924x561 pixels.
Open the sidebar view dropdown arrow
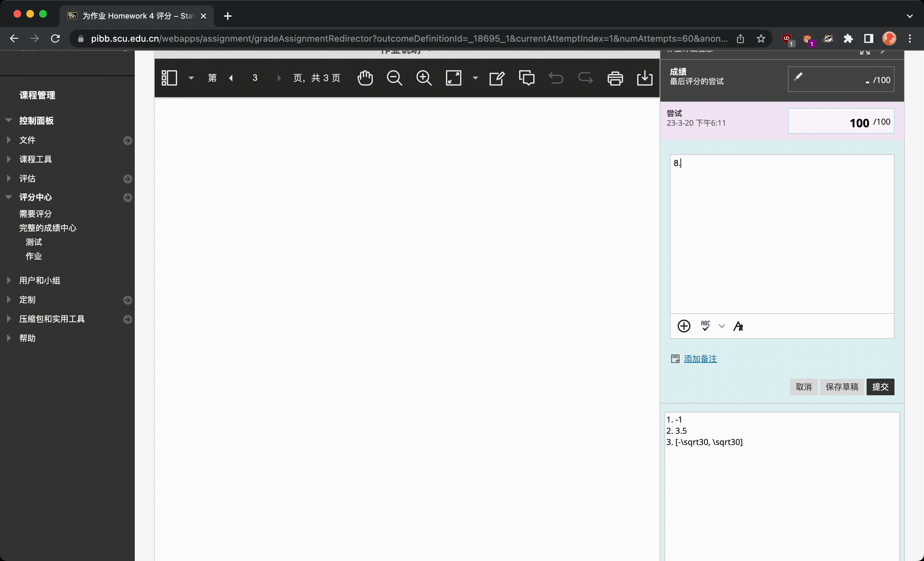191,78
